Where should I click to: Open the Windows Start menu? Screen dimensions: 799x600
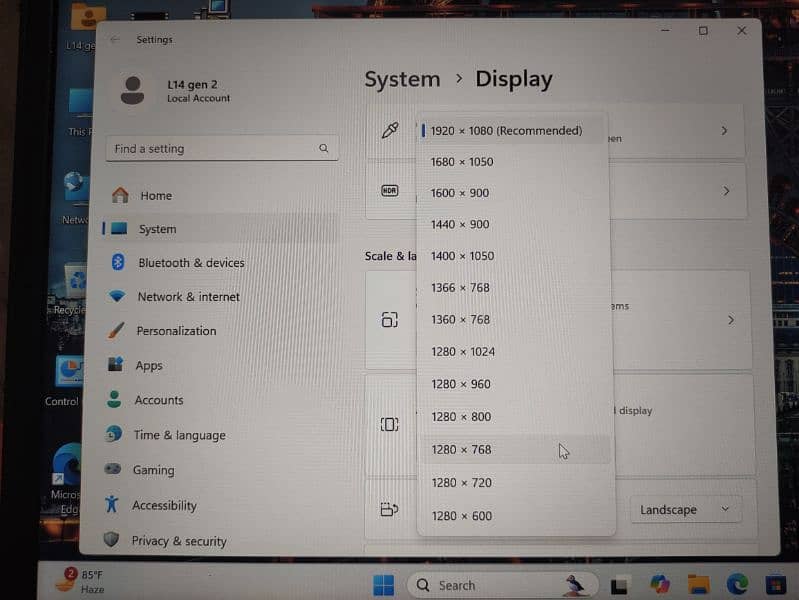[x=384, y=585]
